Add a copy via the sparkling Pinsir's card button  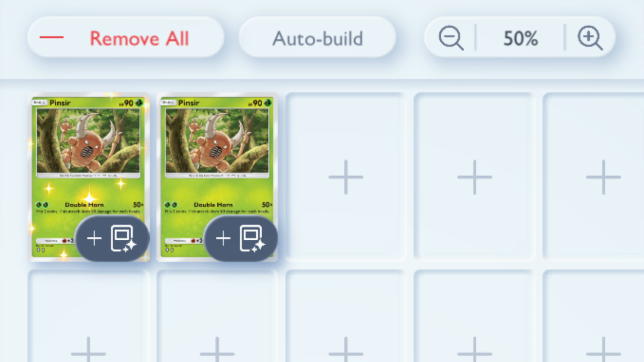tap(112, 238)
